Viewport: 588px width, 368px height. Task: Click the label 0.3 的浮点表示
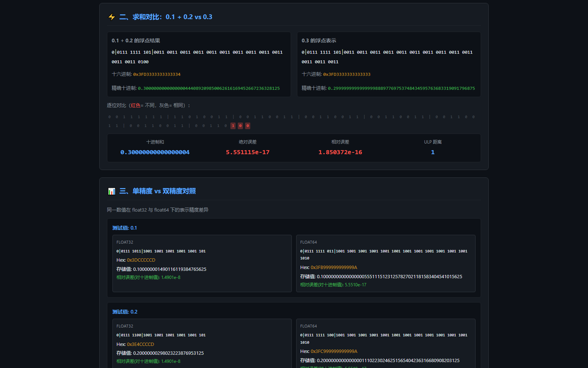coord(319,40)
